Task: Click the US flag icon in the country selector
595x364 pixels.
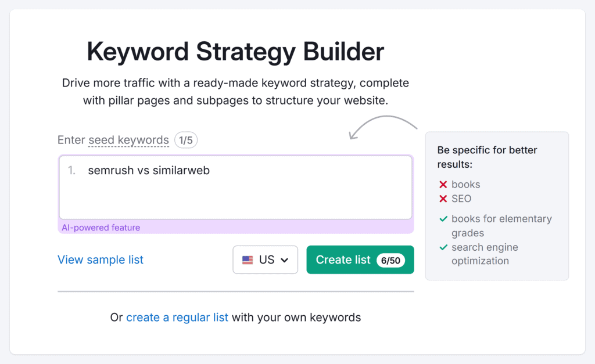Action: tap(248, 260)
